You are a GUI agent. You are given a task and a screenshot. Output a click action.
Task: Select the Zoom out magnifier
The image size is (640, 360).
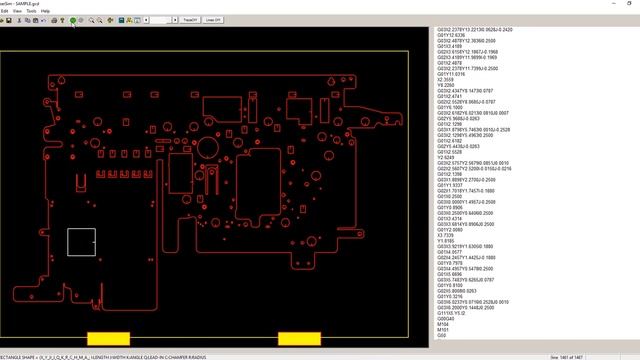pos(100,20)
